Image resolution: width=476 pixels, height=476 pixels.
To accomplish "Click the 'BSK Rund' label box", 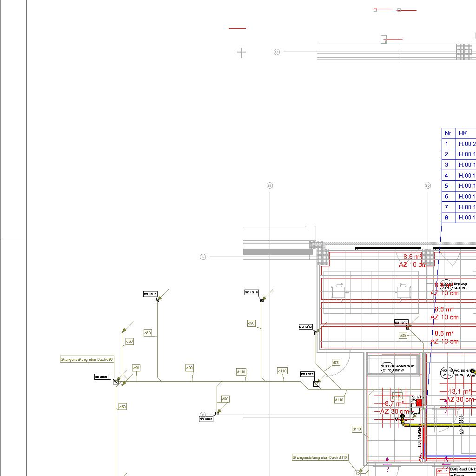I will coord(460,469).
